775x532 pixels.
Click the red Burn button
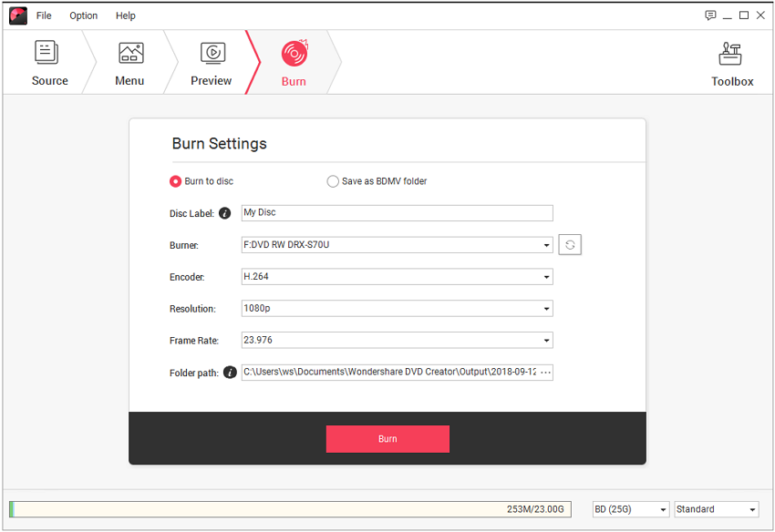[387, 439]
